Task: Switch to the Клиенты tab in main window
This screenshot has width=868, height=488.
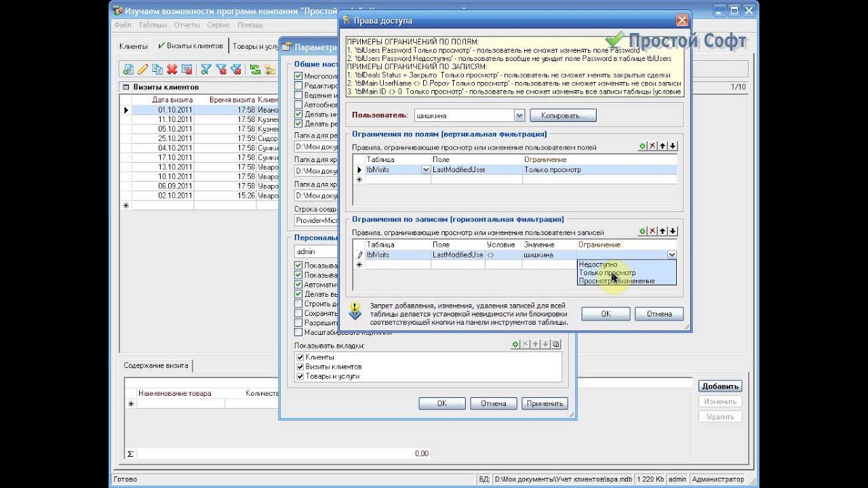Action: click(133, 46)
